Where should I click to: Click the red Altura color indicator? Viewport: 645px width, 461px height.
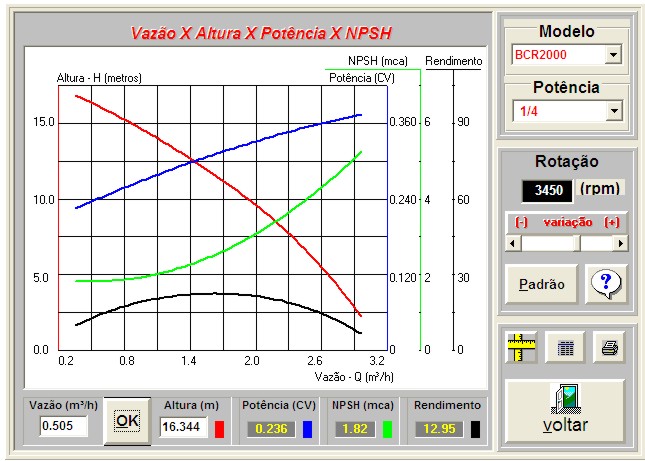coord(222,429)
